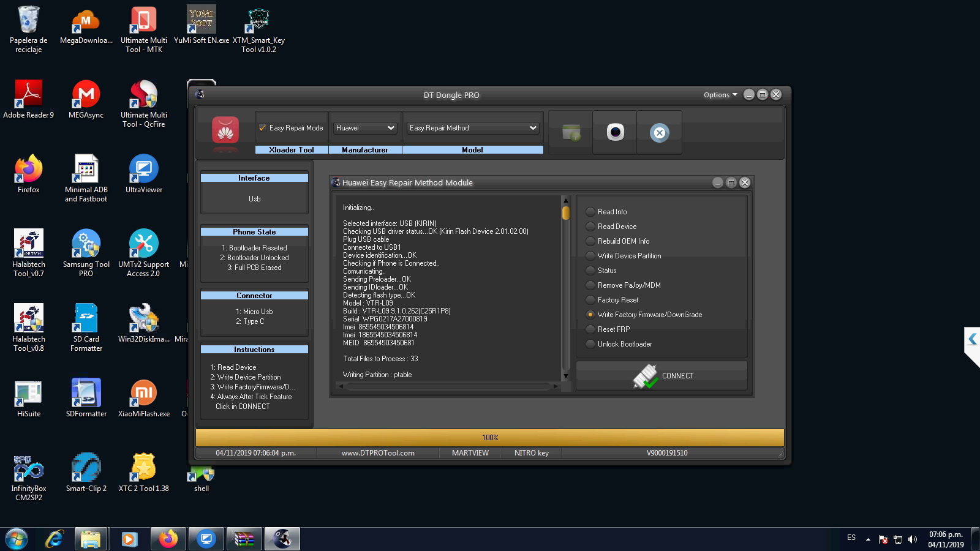Choose the Reset FRP radio option

pyautogui.click(x=590, y=329)
